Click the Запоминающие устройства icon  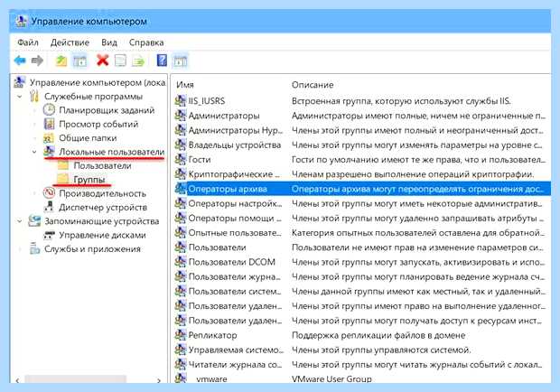34,220
